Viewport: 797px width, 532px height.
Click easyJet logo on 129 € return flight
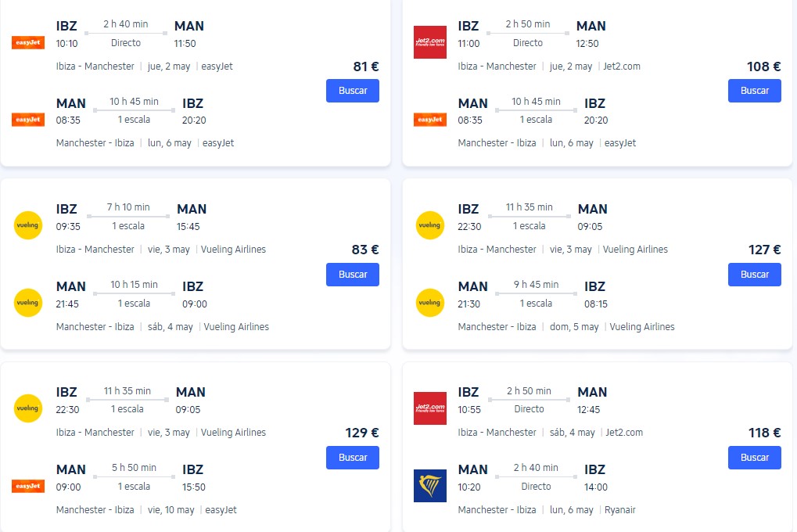pos(28,486)
